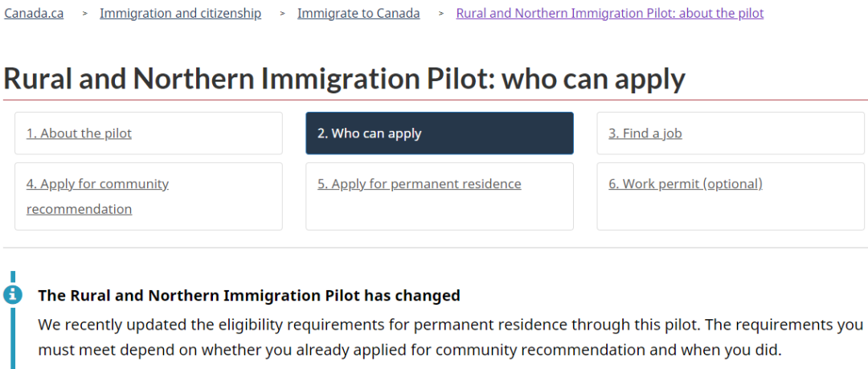
Task: Open step 4 Apply for community recommendation
Action: coord(149,196)
